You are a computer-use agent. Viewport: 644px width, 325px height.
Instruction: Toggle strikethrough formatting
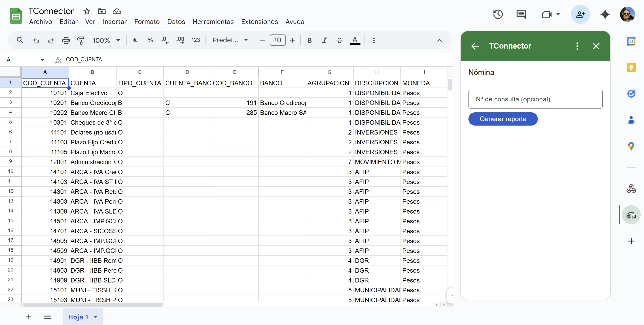click(339, 40)
